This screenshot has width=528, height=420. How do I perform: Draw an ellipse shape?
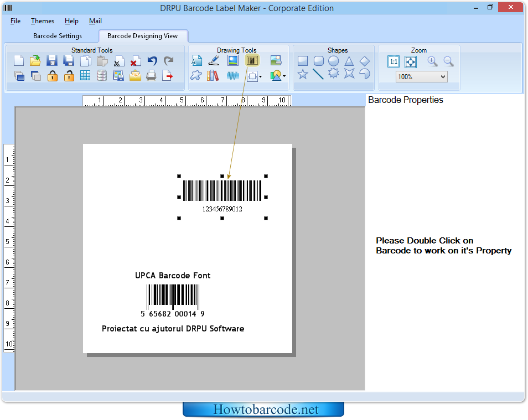coord(334,61)
